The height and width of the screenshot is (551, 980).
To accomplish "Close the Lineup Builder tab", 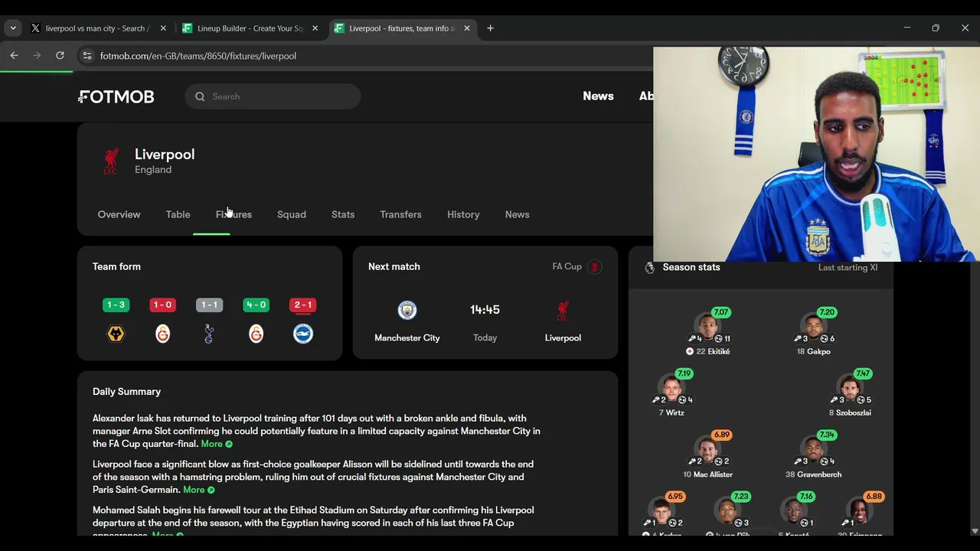I will tap(315, 28).
